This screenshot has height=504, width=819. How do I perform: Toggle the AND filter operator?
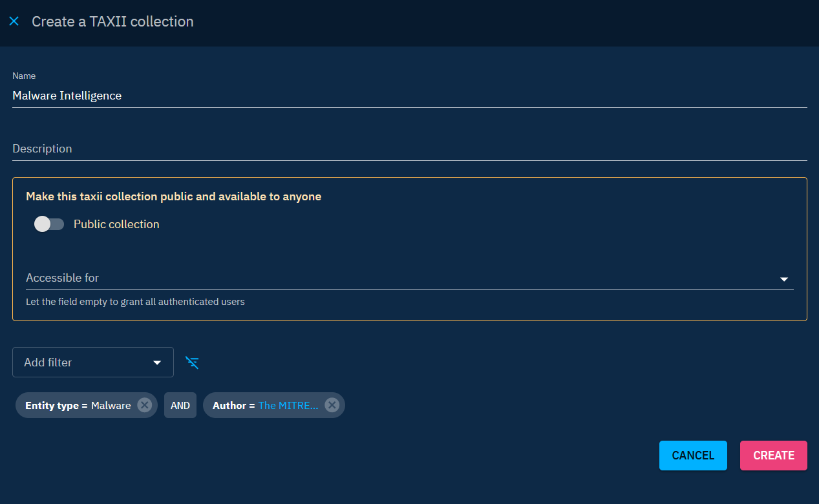pyautogui.click(x=180, y=405)
